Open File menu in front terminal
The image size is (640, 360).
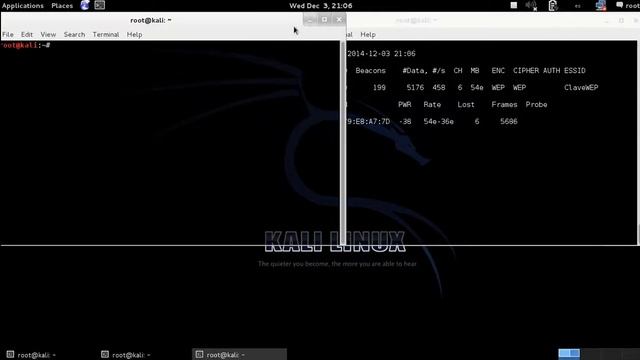(8, 35)
